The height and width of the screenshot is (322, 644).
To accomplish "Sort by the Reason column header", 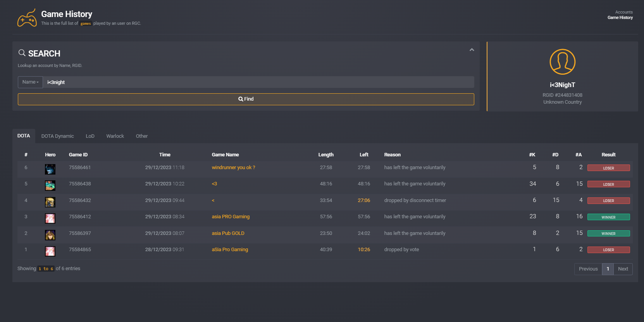I will point(393,155).
